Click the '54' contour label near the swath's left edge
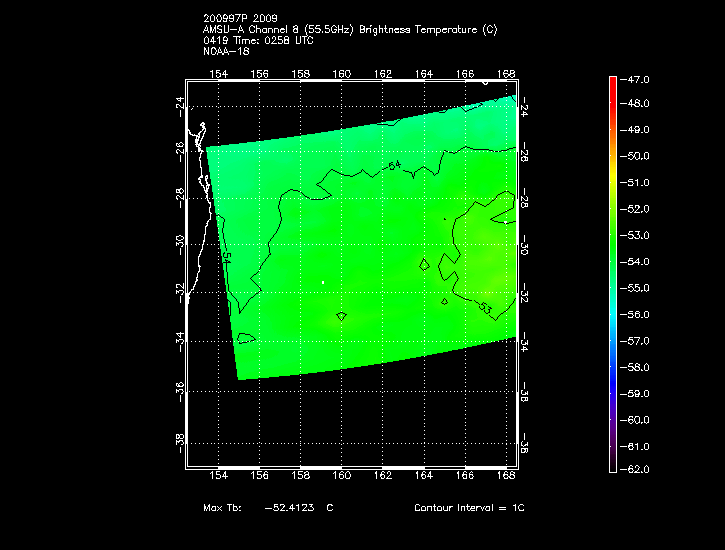 point(226,258)
